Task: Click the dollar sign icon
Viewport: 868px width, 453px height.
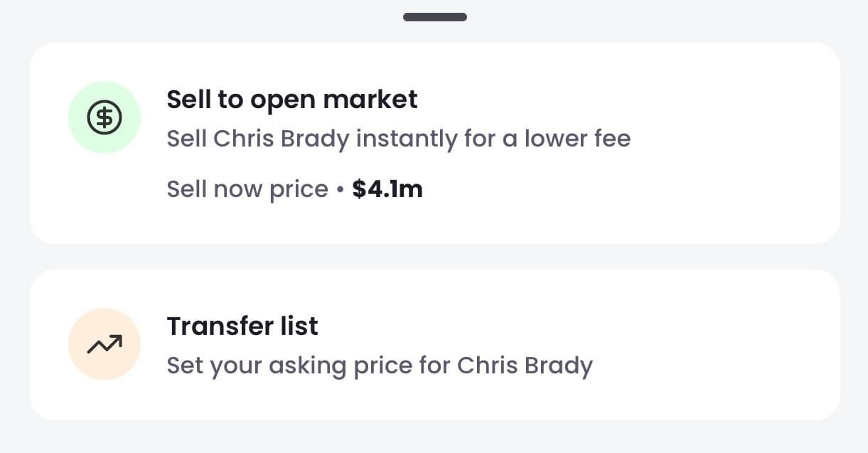Action: (x=105, y=117)
